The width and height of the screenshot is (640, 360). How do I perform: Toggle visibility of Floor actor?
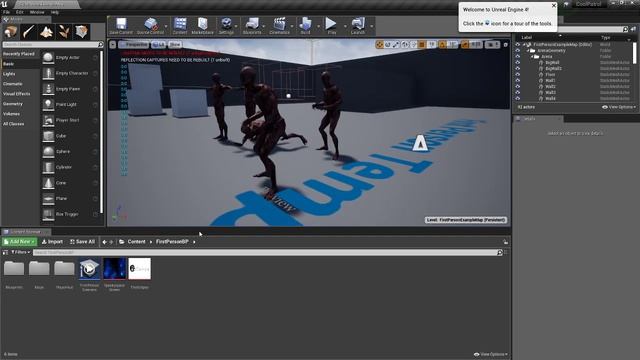(518, 74)
